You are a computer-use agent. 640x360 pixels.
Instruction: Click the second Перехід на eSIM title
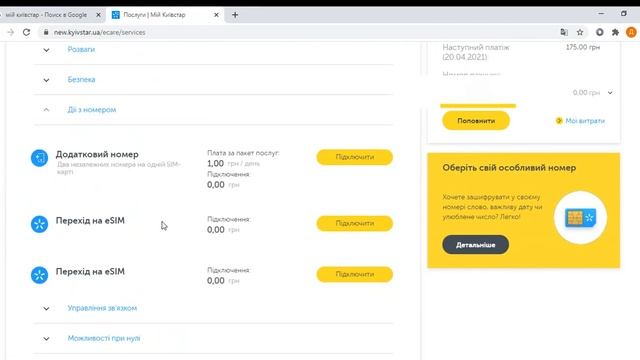click(x=90, y=271)
